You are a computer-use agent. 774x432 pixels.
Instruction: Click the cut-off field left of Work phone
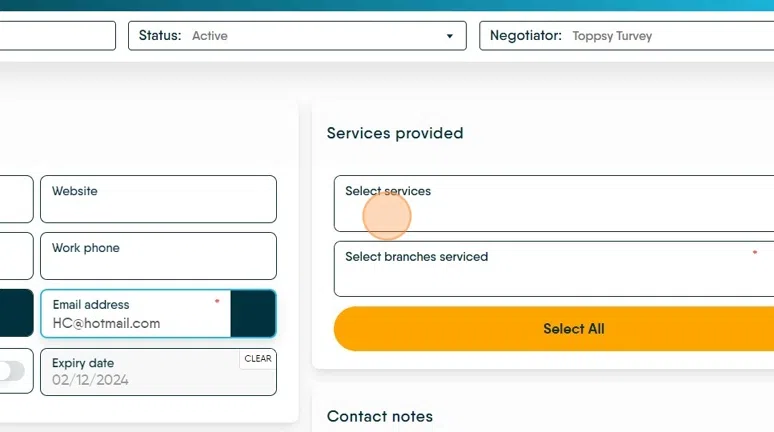click(x=16, y=256)
